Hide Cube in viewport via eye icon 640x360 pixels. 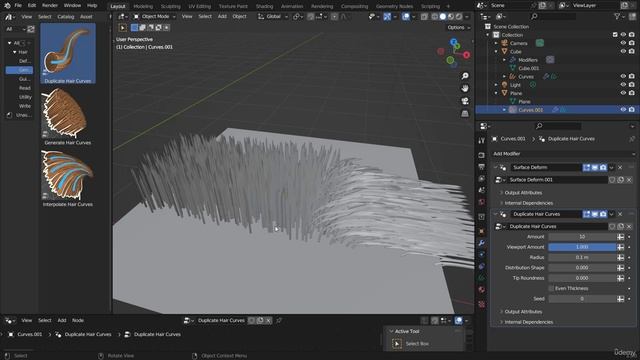(623, 51)
